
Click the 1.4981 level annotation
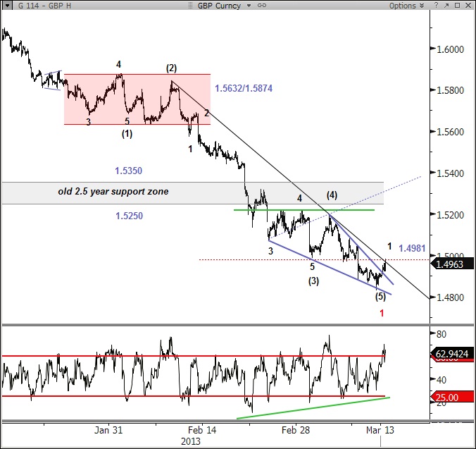pyautogui.click(x=412, y=248)
